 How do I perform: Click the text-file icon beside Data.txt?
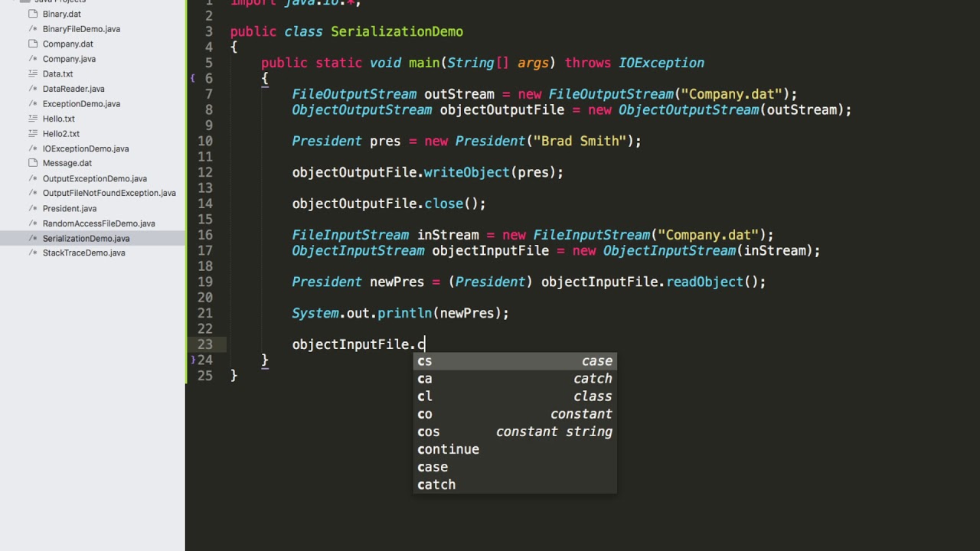click(33, 73)
